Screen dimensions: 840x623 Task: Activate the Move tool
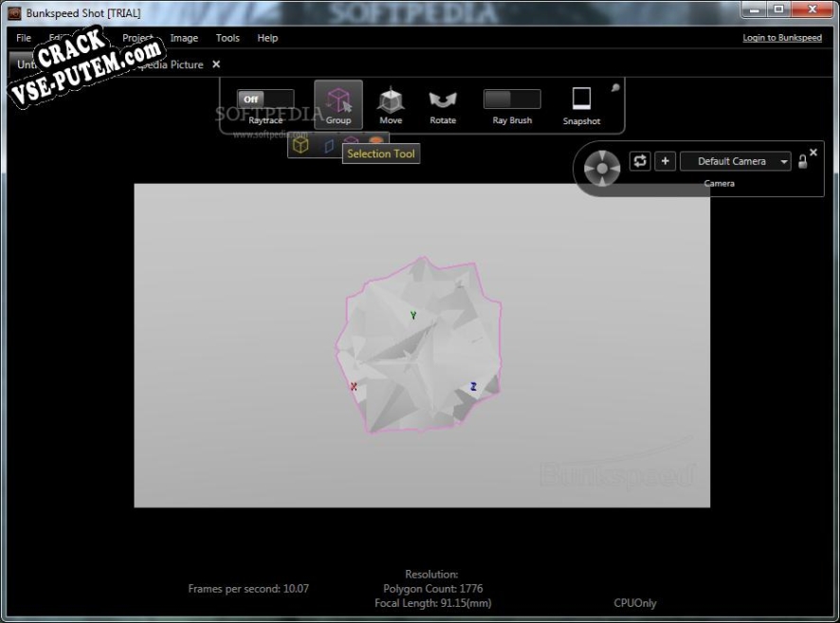(391, 103)
